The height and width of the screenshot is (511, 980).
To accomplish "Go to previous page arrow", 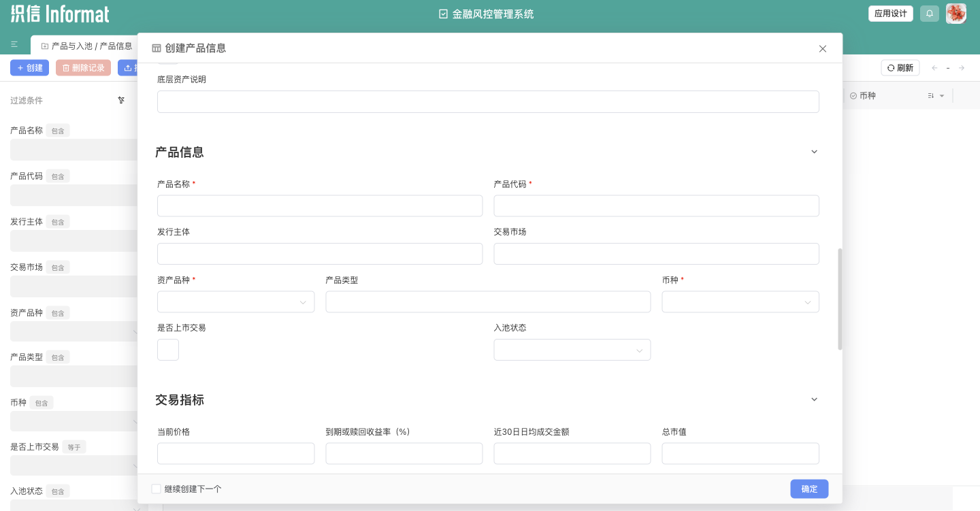I will click(934, 68).
